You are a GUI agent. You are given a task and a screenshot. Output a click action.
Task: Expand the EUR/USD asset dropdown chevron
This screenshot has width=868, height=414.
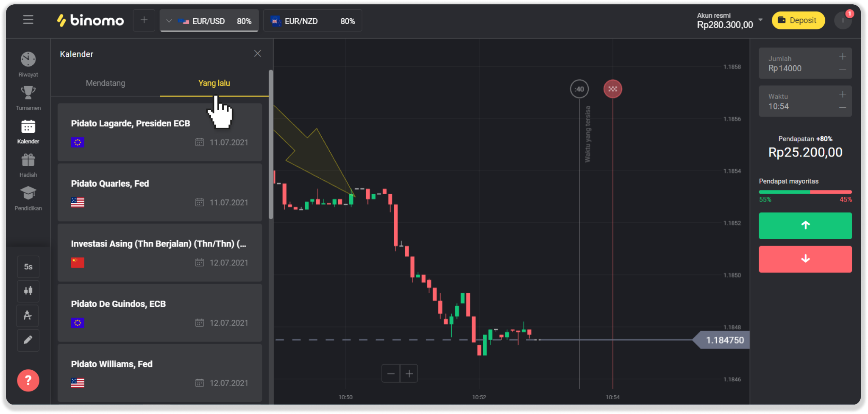click(169, 21)
